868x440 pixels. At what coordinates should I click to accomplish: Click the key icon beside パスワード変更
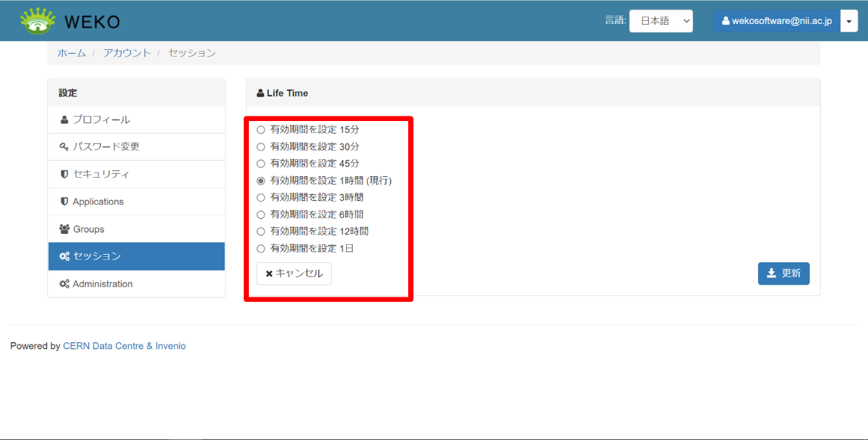(64, 147)
